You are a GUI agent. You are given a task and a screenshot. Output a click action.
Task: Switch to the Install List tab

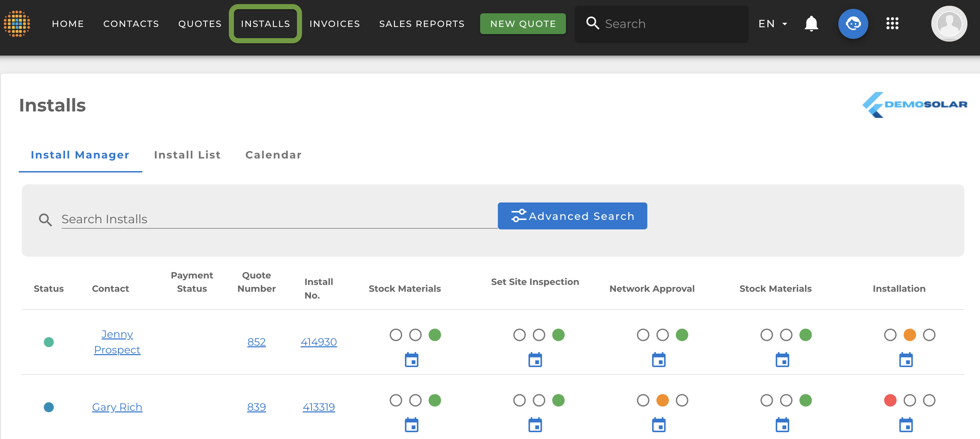coord(187,155)
